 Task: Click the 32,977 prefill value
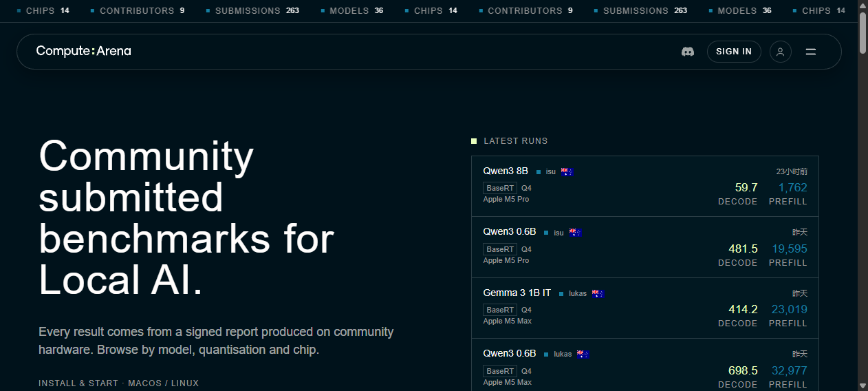click(x=789, y=370)
